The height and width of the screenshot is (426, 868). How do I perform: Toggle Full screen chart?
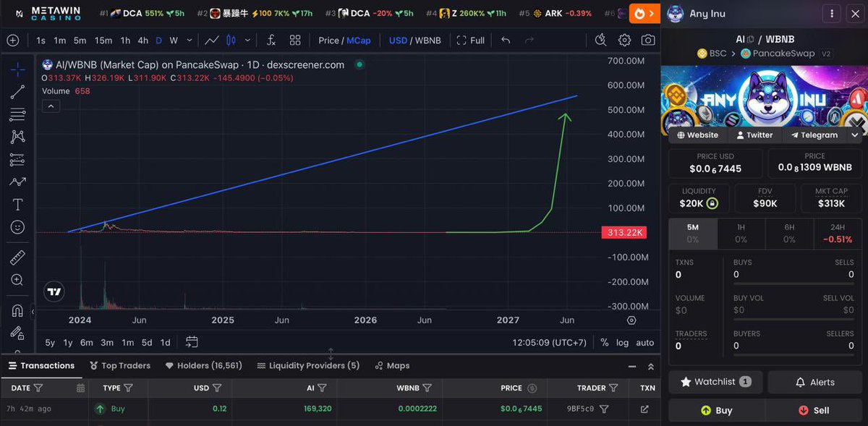click(470, 41)
